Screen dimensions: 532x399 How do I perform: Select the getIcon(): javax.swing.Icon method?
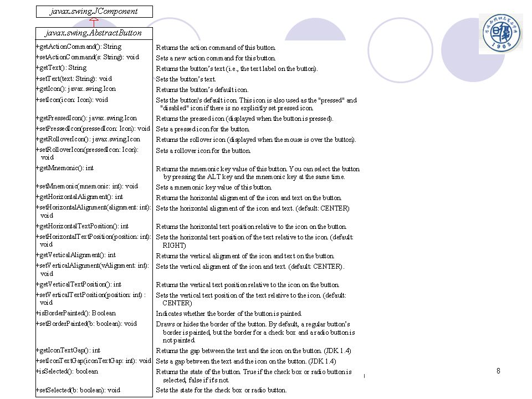click(x=76, y=89)
